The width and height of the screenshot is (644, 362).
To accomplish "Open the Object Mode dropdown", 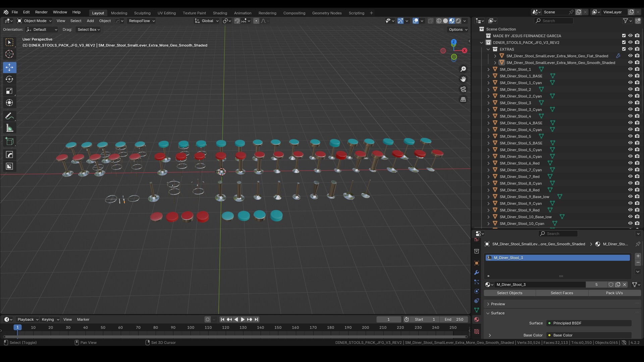I will pyautogui.click(x=35, y=21).
